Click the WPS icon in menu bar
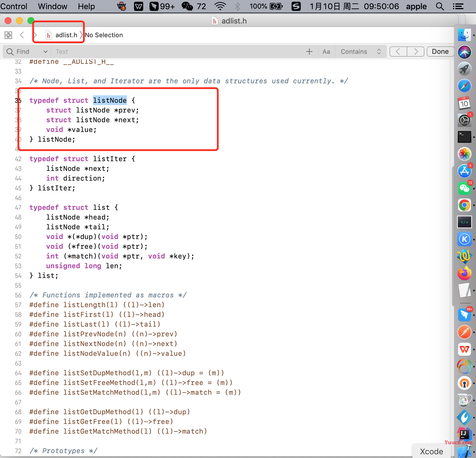Viewport: 476px width, 458px height. coord(139,6)
